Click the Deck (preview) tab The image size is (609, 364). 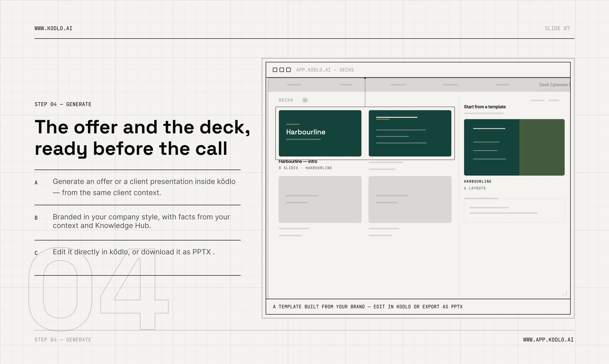pos(554,85)
